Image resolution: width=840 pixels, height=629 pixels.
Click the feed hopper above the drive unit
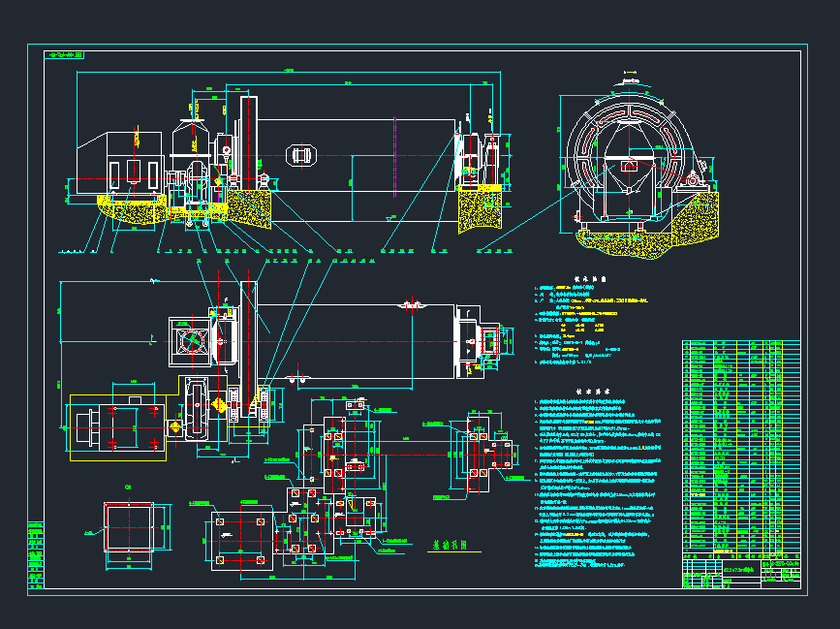click(x=187, y=136)
